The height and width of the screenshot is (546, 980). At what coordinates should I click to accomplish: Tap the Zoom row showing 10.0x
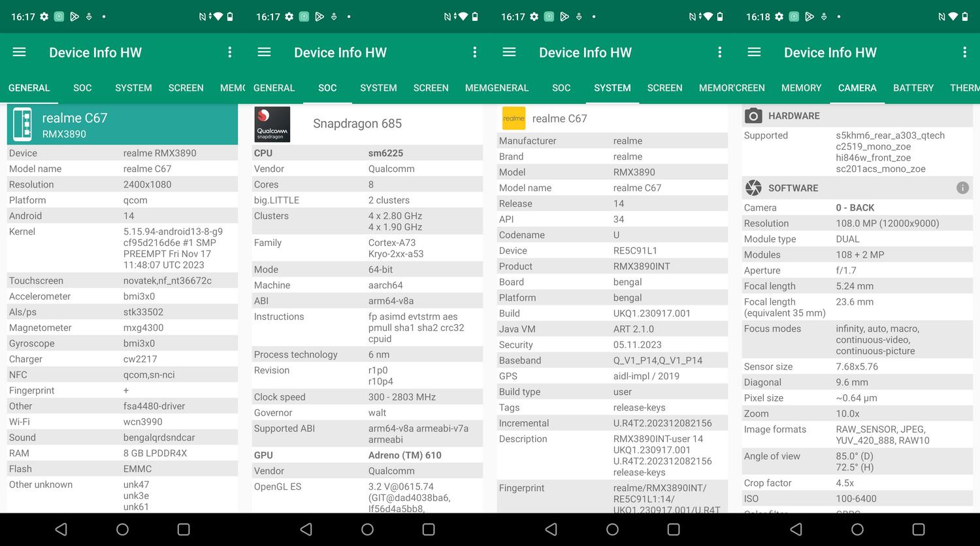tap(857, 413)
